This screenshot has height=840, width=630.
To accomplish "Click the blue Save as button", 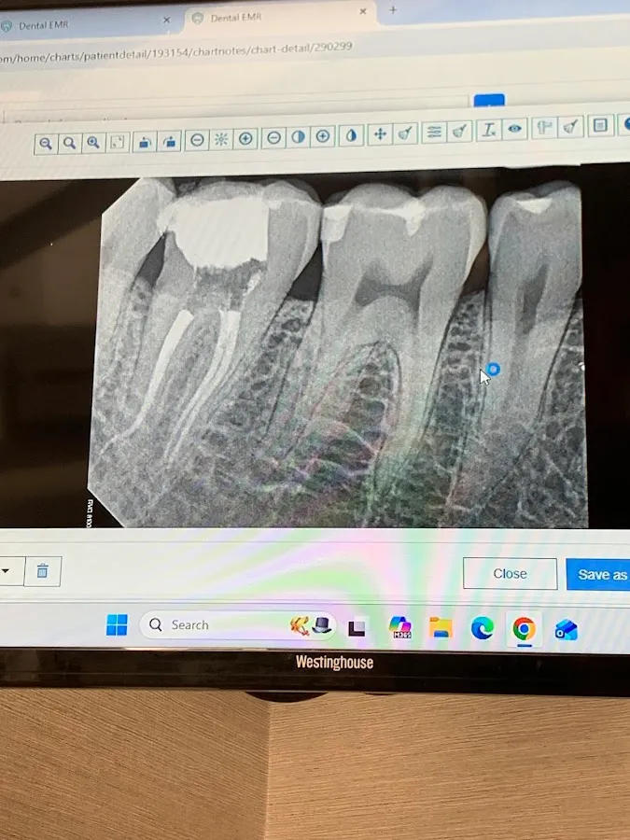I will [599, 574].
